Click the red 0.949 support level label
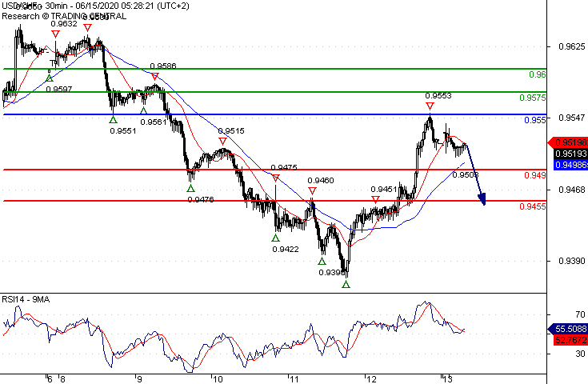The height and width of the screenshot is (384, 588). (x=535, y=175)
